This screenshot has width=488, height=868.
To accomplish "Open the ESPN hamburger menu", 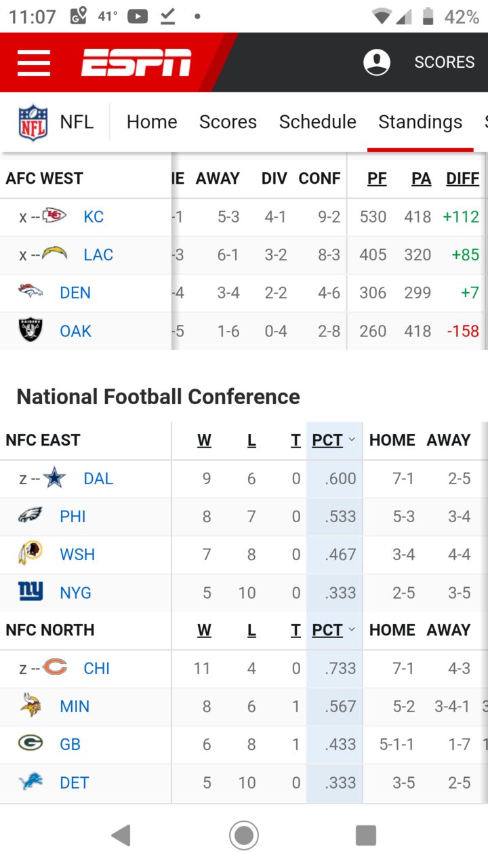I will tap(34, 63).
